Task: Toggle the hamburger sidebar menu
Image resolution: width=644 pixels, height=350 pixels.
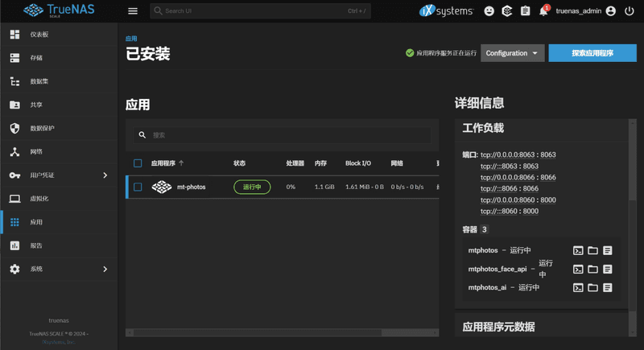Action: (x=133, y=11)
